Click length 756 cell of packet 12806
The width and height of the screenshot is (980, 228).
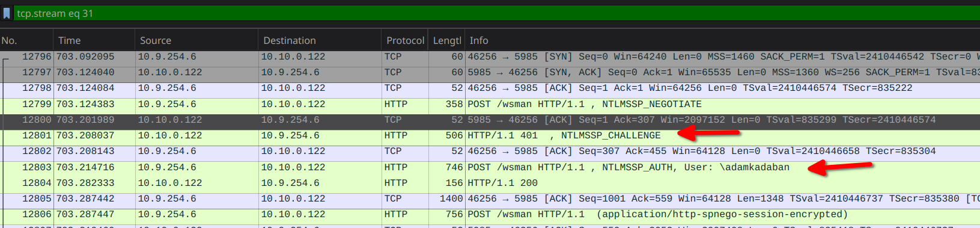[454, 214]
